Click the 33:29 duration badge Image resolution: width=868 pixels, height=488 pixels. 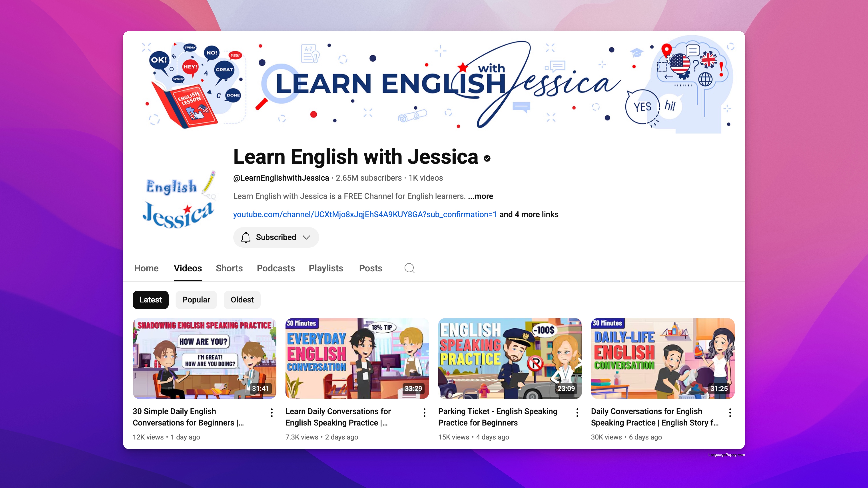[x=413, y=389]
